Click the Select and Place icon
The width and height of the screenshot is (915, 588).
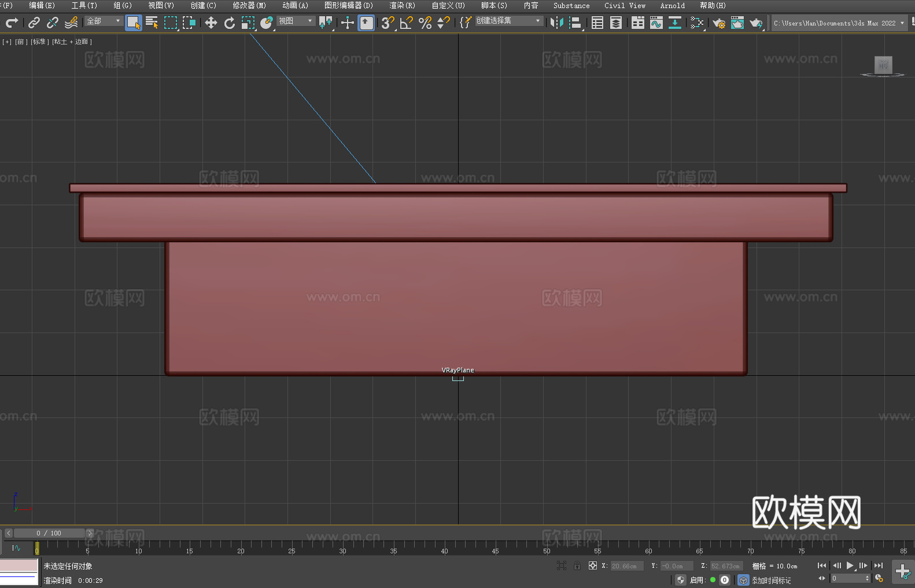pyautogui.click(x=267, y=23)
